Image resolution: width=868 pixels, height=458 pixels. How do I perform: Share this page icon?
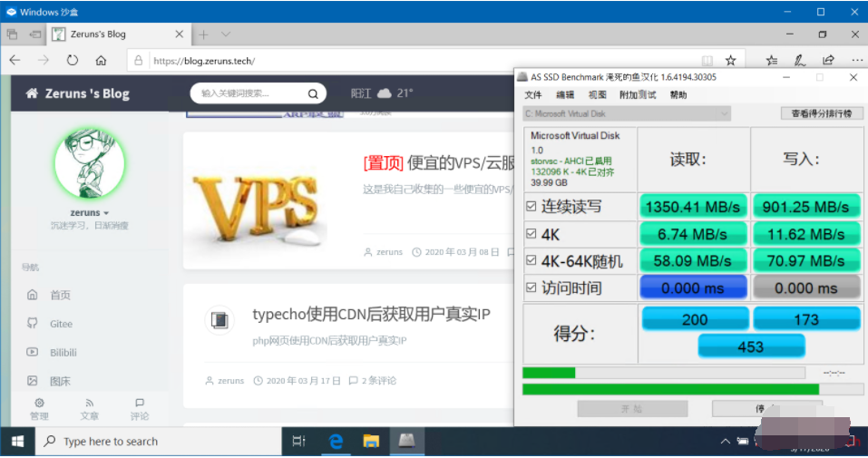point(828,60)
